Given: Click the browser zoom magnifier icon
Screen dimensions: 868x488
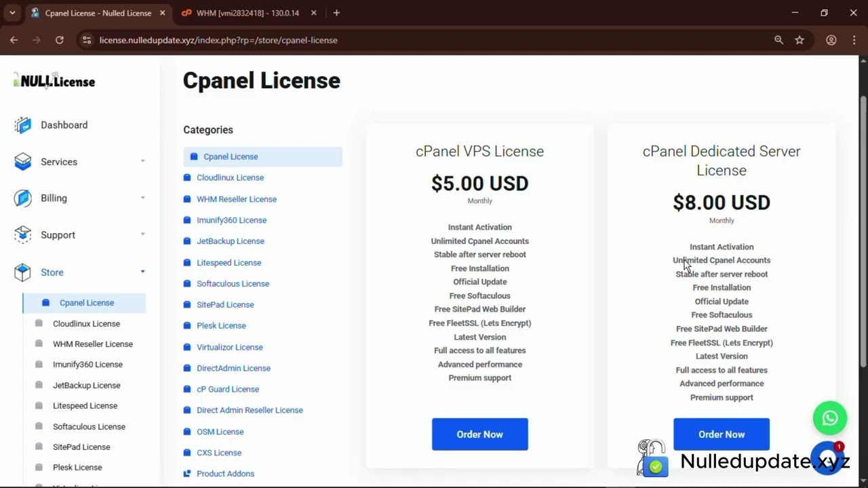Looking at the screenshot, I should point(778,40).
